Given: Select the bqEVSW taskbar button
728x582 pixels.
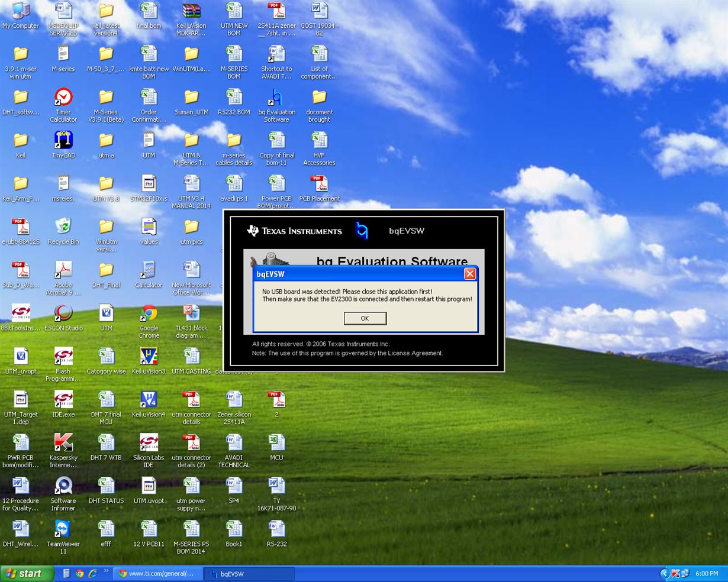Looking at the screenshot, I should click(249, 573).
